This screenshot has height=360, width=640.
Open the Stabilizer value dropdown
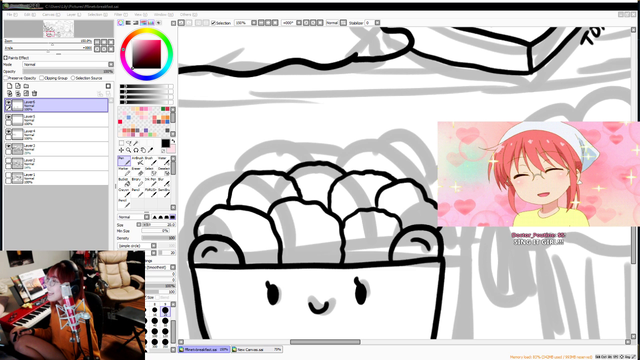coord(378,23)
